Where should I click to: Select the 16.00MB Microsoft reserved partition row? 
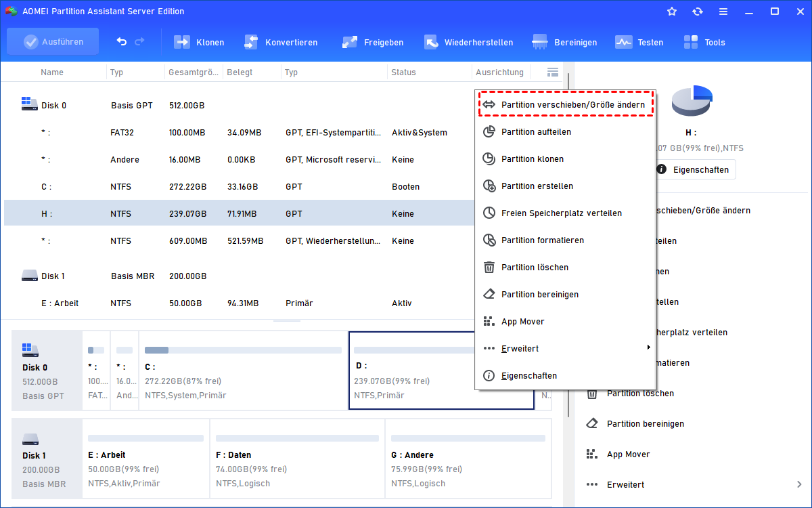point(240,159)
